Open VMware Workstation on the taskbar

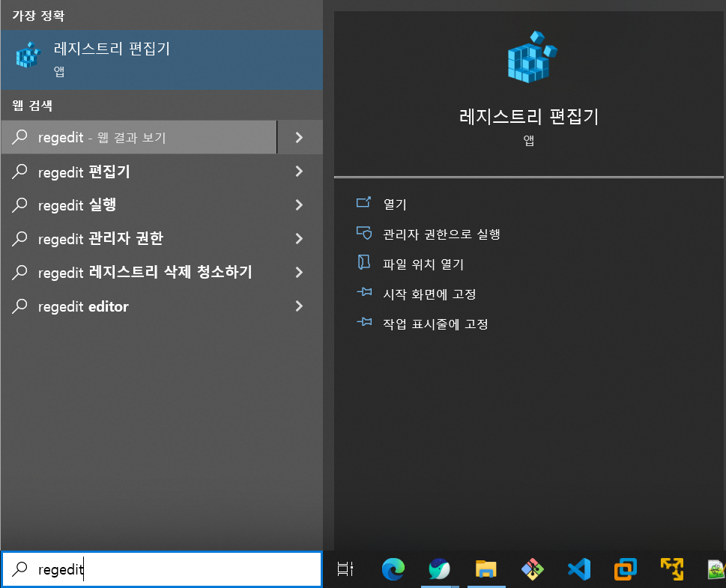point(626,569)
